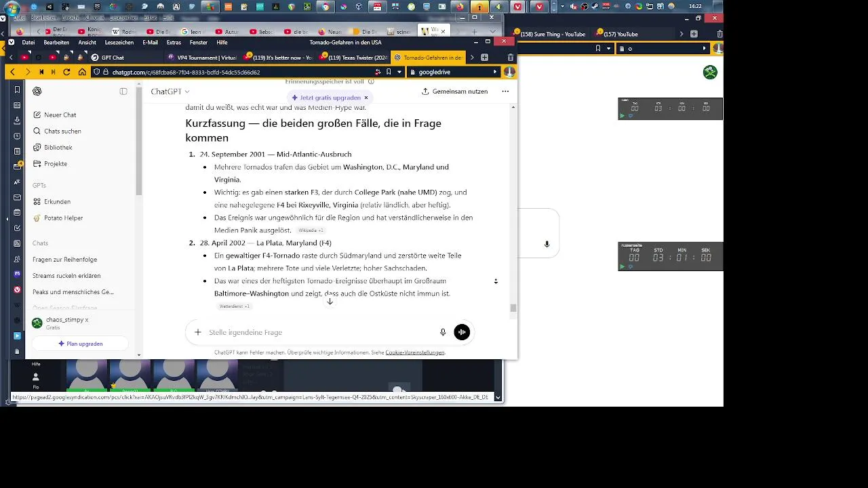Expand the ChatGPT model selector dropdown
The height and width of the screenshot is (488, 868).
click(x=170, y=91)
